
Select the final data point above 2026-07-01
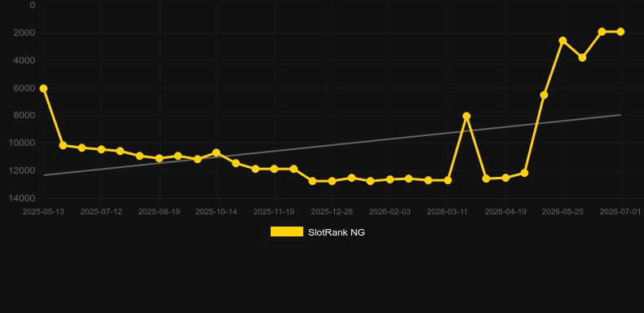click(x=620, y=32)
